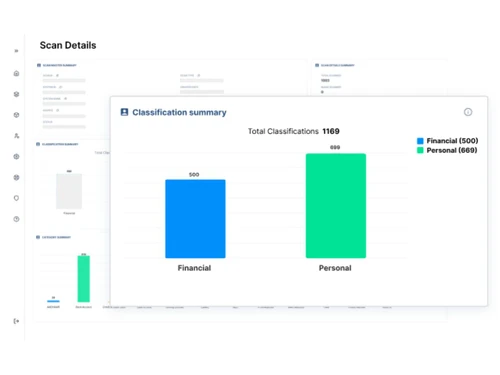This screenshot has height=375, width=500.
Task: Select the blue Financial bar in chart
Action: (195, 219)
